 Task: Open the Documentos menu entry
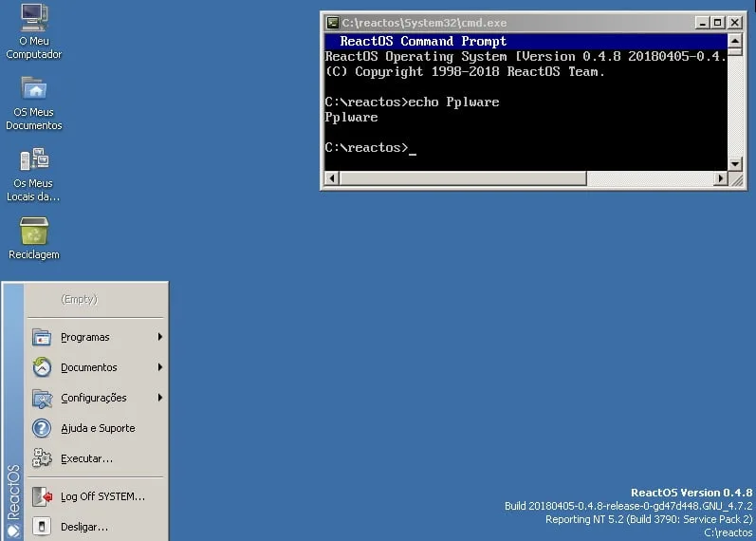pos(96,367)
